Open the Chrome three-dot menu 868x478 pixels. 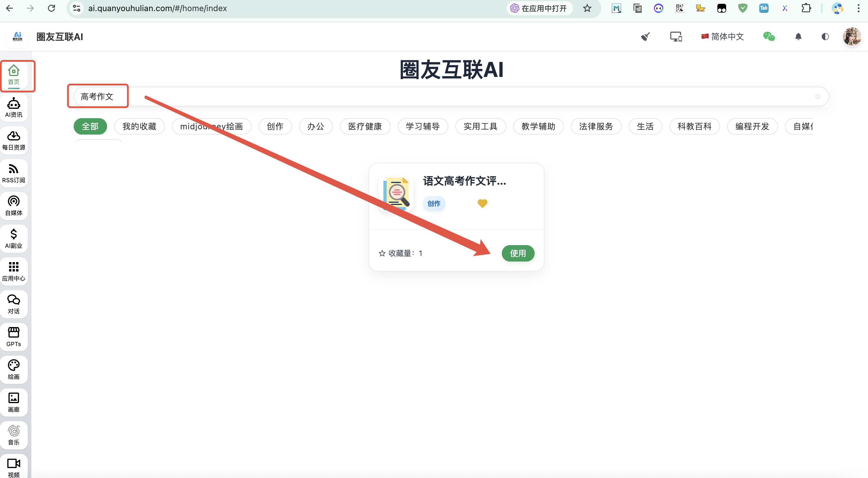(x=858, y=8)
